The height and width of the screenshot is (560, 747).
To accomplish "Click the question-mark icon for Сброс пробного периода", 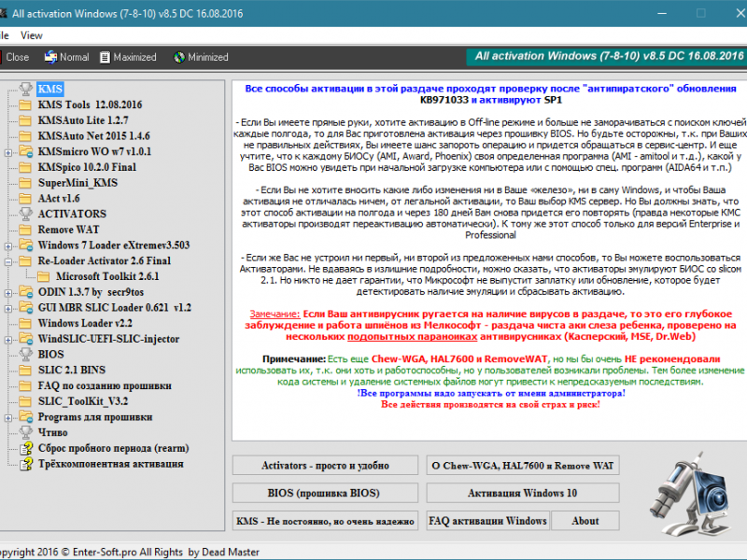I will pos(26,448).
